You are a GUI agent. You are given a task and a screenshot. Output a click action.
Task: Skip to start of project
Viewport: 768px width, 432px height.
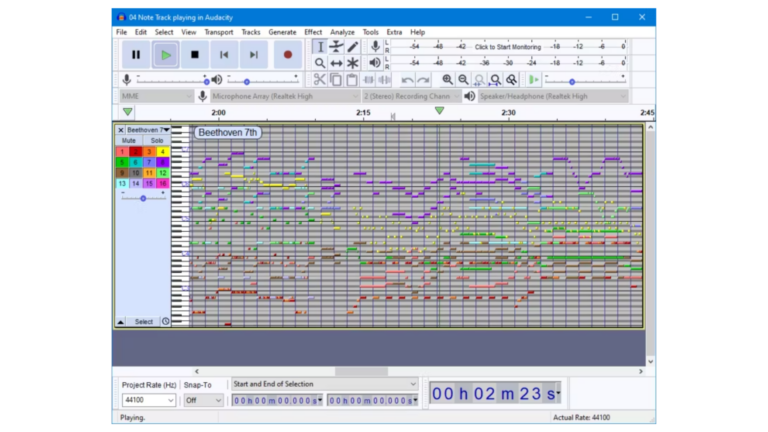coord(224,55)
